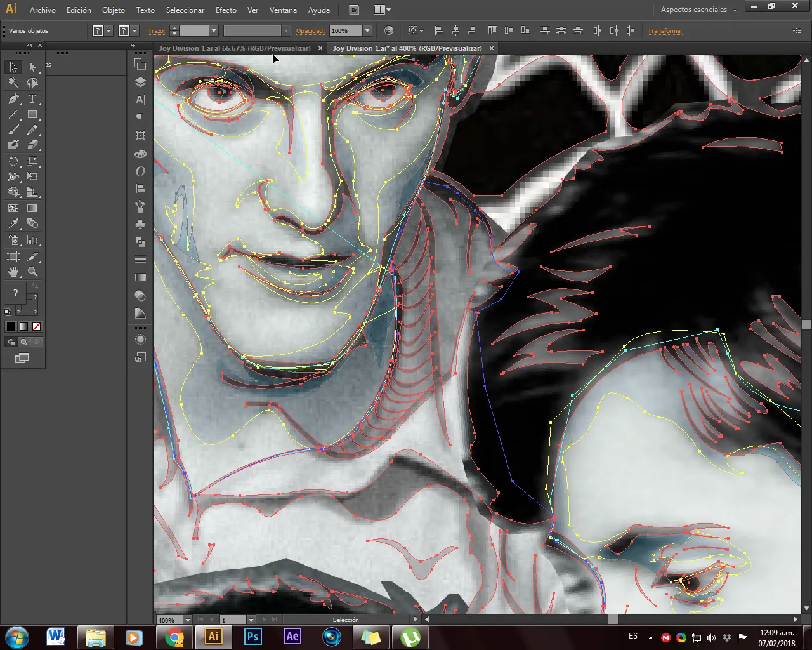Click the Opacidad label link
The width and height of the screenshot is (812, 650).
(x=310, y=30)
